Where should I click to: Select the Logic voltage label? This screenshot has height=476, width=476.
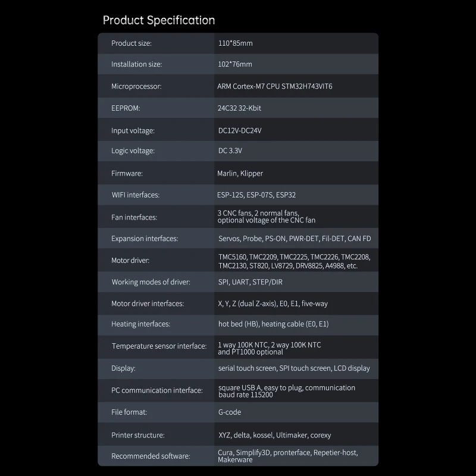(133, 151)
